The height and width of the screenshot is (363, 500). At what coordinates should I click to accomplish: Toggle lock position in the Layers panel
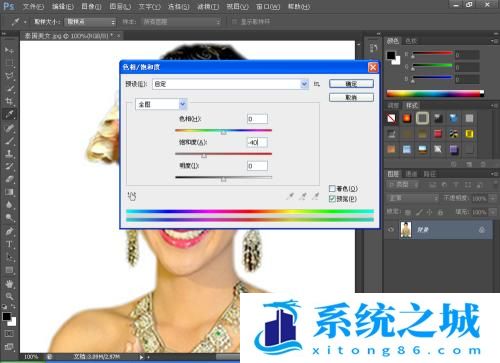[430, 212]
